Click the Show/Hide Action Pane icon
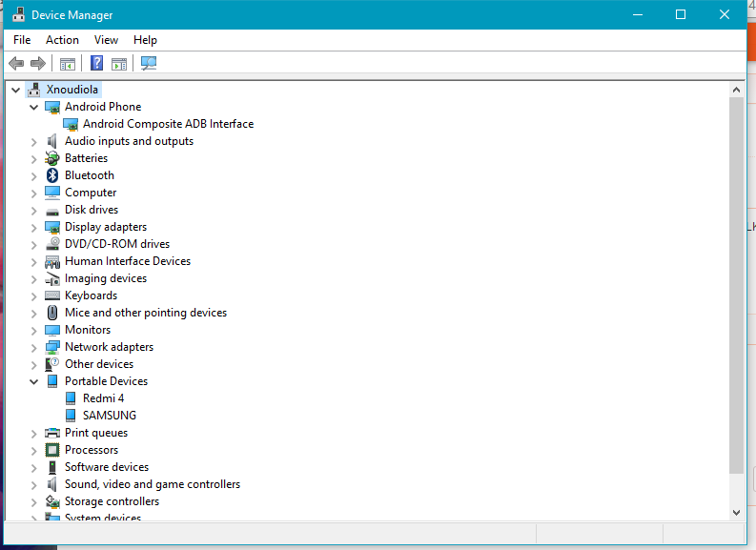This screenshot has height=550, width=756. click(x=119, y=64)
